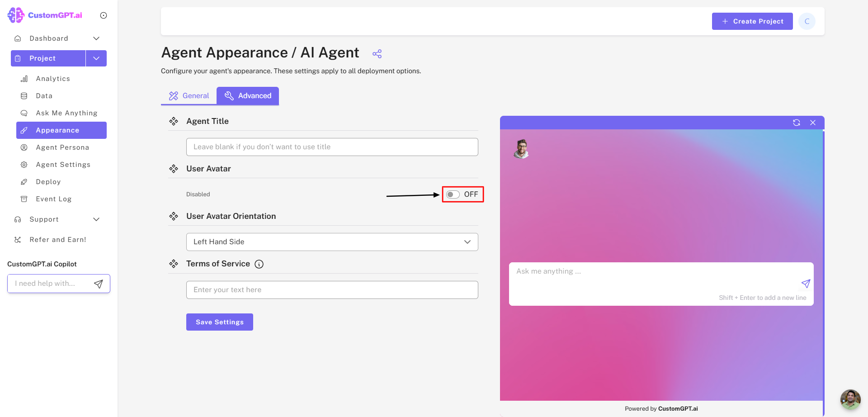
Task: Switch to the Advanced tab
Action: click(x=248, y=96)
